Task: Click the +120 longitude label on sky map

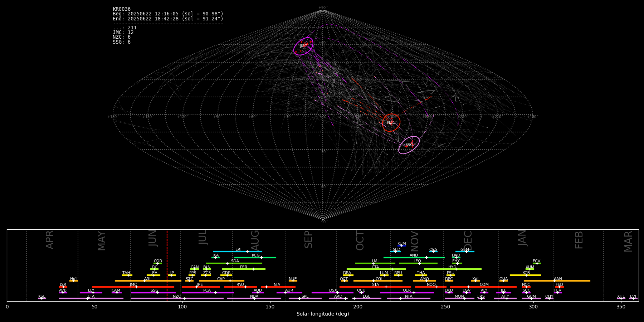Action: (x=182, y=117)
